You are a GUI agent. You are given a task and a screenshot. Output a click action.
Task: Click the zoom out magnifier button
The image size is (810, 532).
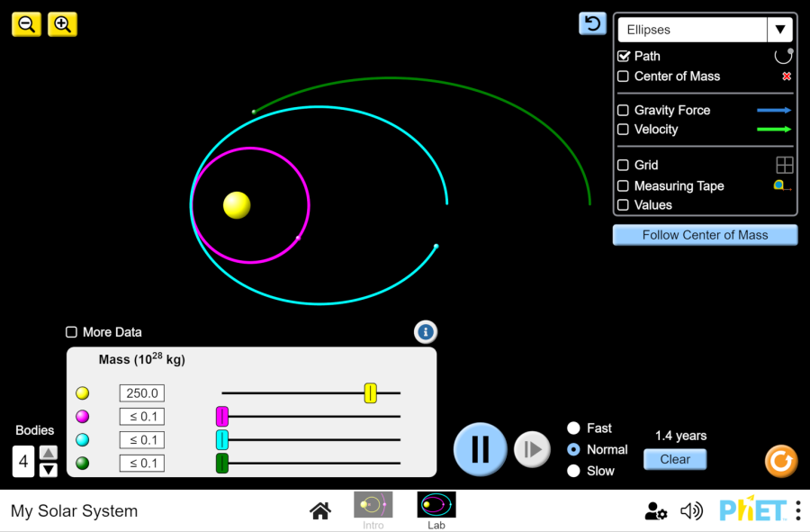(26, 24)
